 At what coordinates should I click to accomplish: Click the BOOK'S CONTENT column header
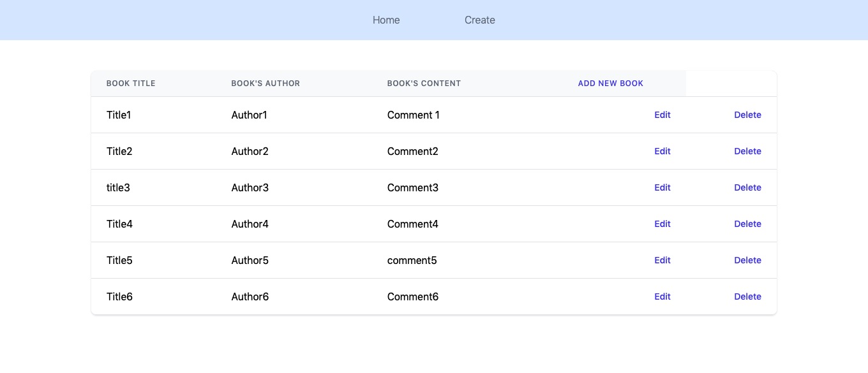424,83
